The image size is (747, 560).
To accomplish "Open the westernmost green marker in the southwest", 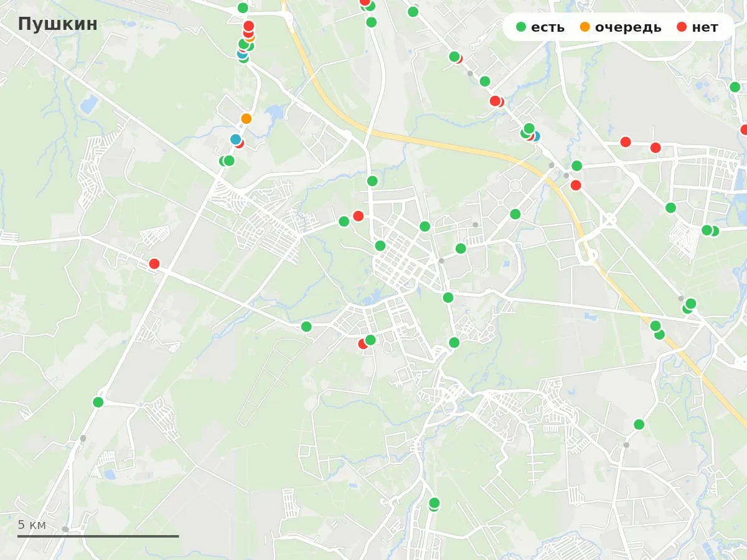I will pos(98,402).
